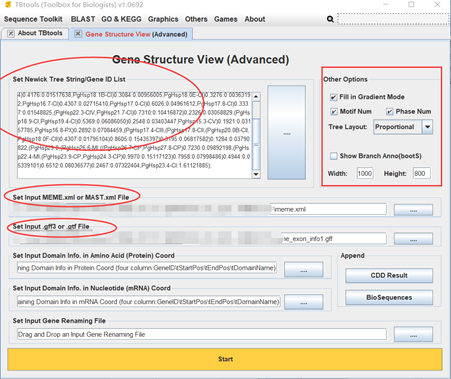Click the gff3 or gtf file path field
Viewport: 451px width, 379px height.
pyautogui.click(x=201, y=239)
